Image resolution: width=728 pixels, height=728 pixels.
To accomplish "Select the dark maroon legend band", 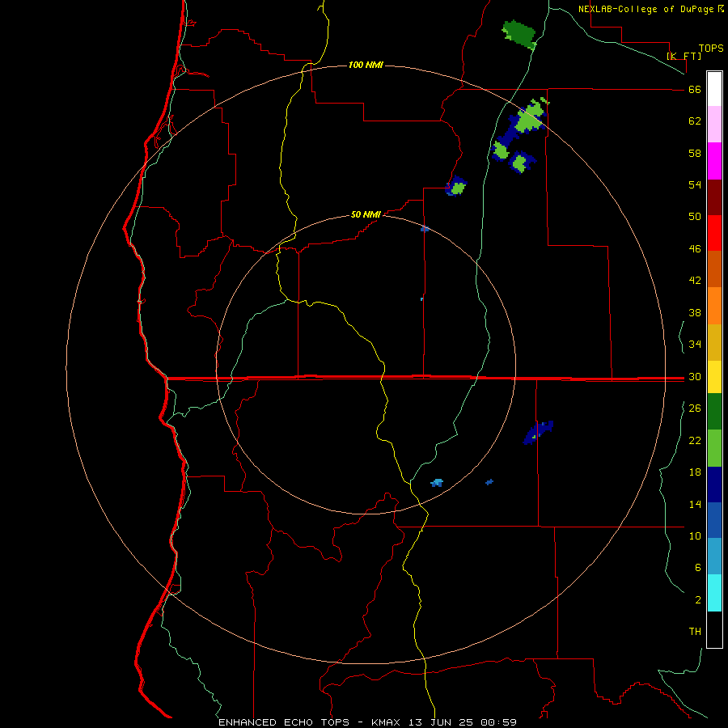I will (714, 197).
